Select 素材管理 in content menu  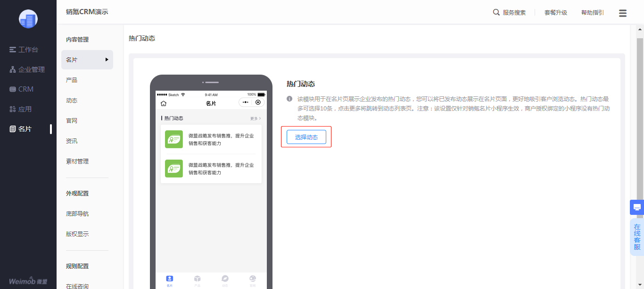pyautogui.click(x=77, y=161)
